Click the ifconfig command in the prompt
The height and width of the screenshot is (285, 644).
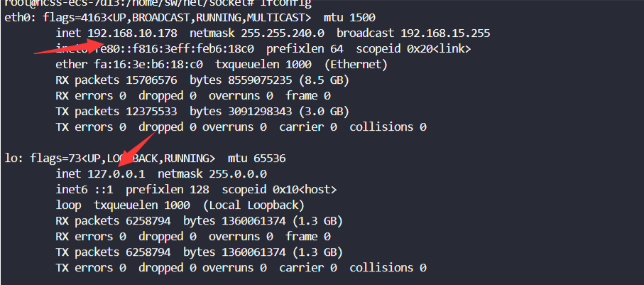point(285,4)
